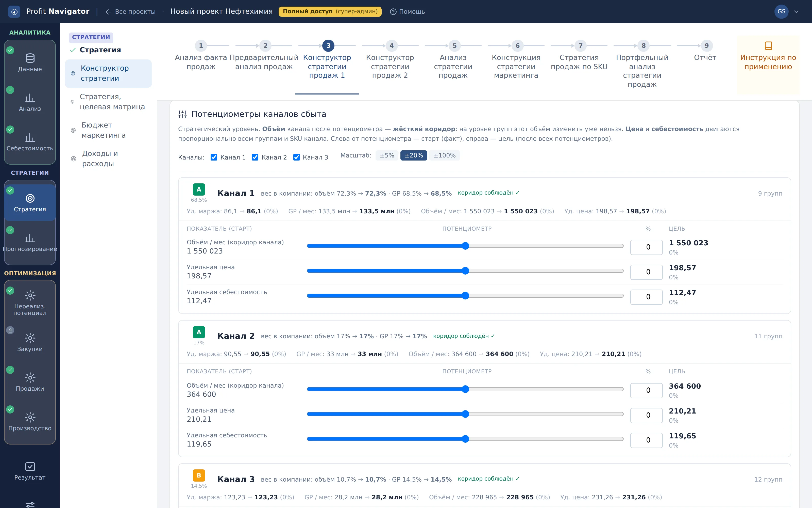Open Конструктор стратегии in side panel
The height and width of the screenshot is (508, 812).
click(x=108, y=73)
